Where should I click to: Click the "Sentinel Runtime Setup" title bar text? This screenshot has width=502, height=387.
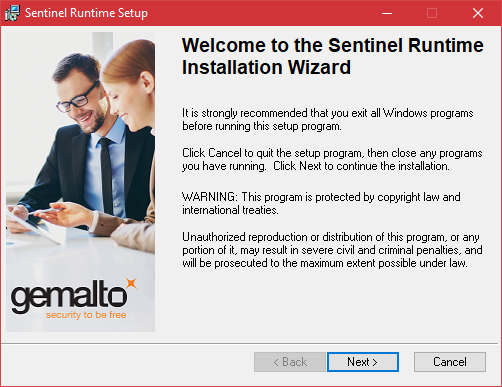[x=86, y=13]
